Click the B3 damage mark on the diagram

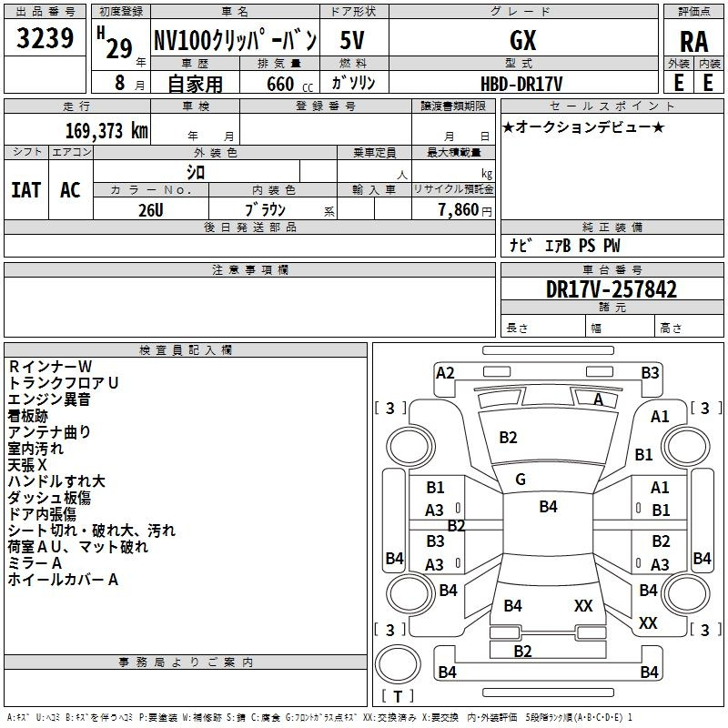(x=650, y=372)
